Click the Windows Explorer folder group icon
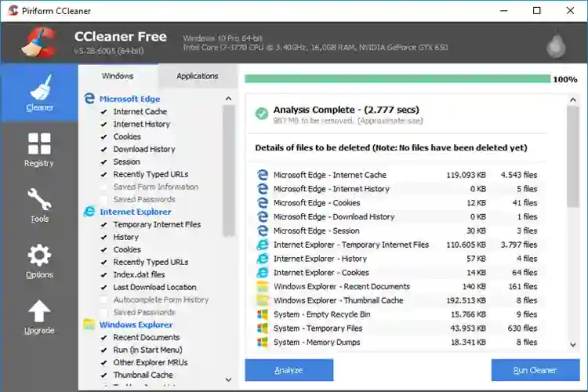Screen dimensions: 588x392 pos(89,325)
